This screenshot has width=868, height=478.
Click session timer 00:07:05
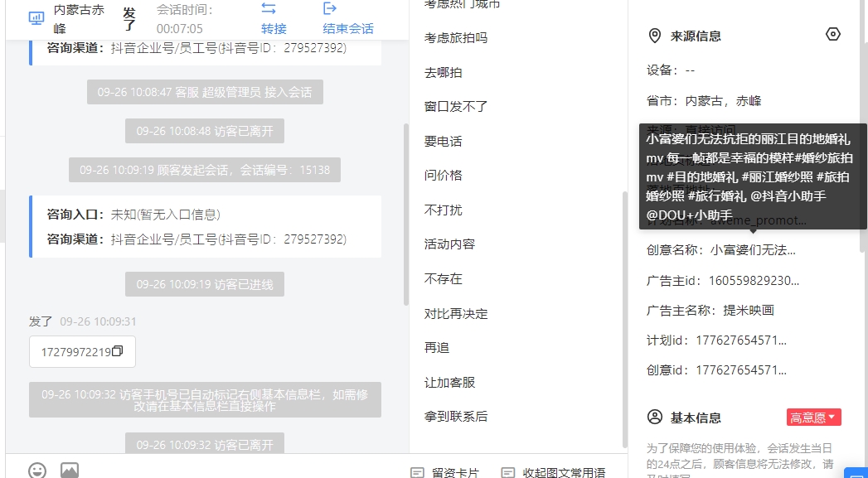coord(179,29)
